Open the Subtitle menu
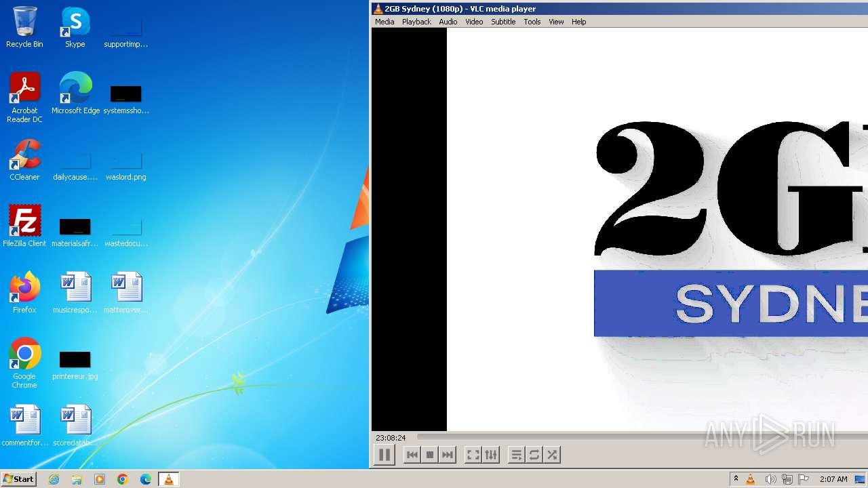This screenshot has height=488, width=868. (x=503, y=22)
